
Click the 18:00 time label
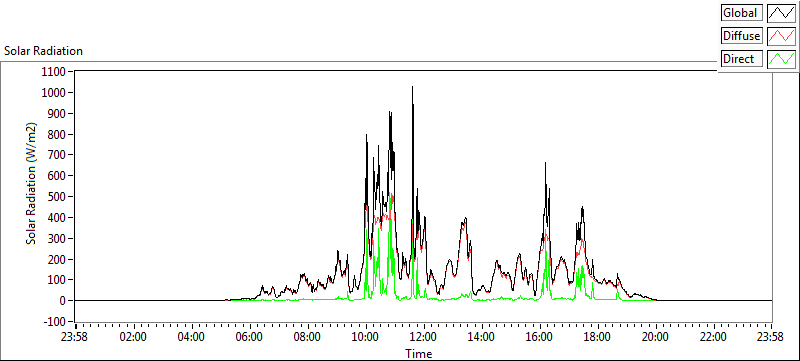[597, 337]
